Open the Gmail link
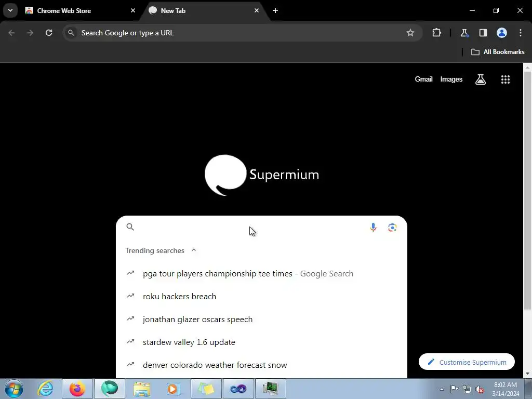The image size is (532, 399). coord(423,79)
